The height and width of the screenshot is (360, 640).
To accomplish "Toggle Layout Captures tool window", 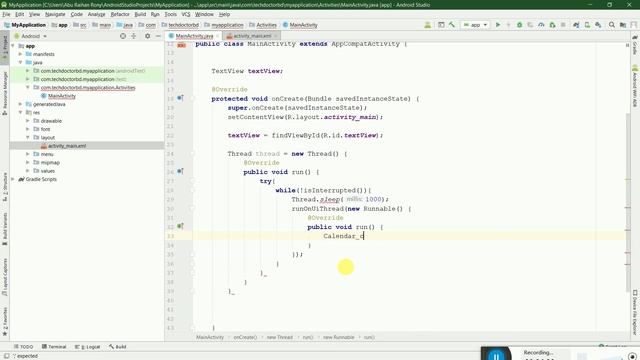I will click(x=5, y=277).
